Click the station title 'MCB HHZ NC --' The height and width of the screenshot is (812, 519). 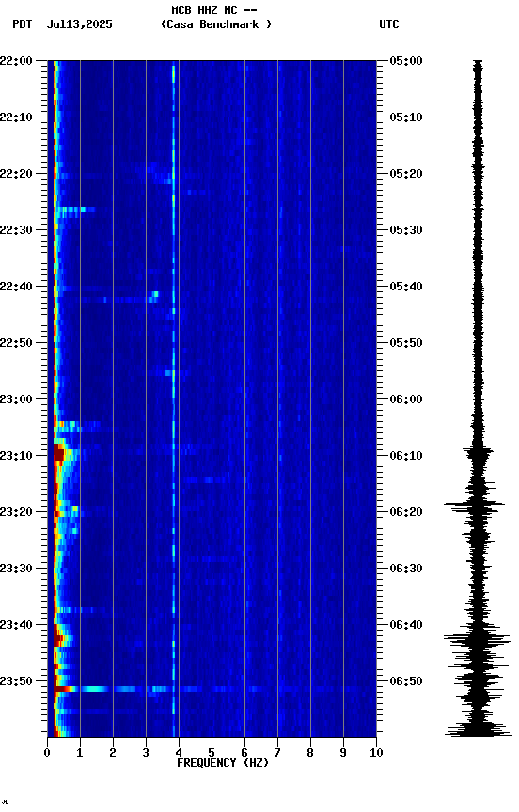pyautogui.click(x=214, y=10)
